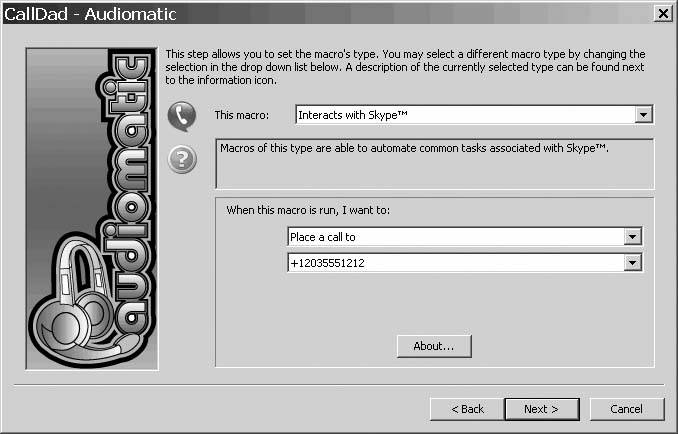Expand the macro type dropdown arrow
The width and height of the screenshot is (678, 434).
(x=644, y=115)
